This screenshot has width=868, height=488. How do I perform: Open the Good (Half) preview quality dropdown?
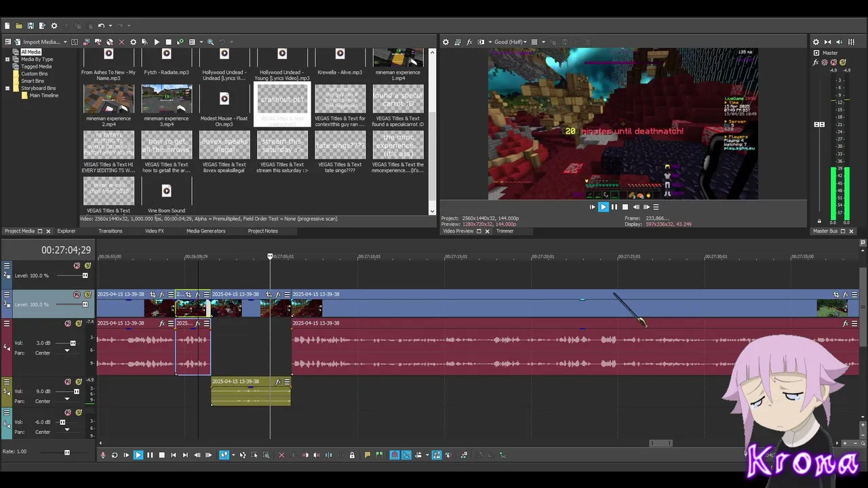511,42
